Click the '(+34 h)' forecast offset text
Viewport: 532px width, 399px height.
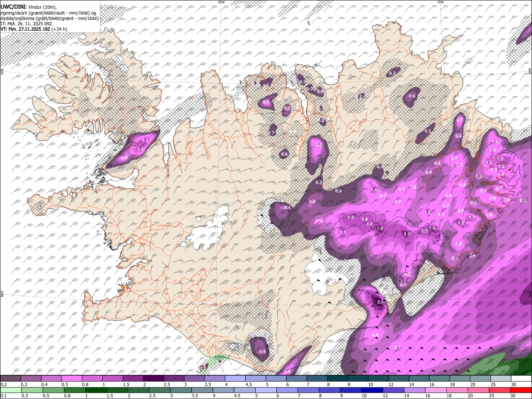pos(60,29)
